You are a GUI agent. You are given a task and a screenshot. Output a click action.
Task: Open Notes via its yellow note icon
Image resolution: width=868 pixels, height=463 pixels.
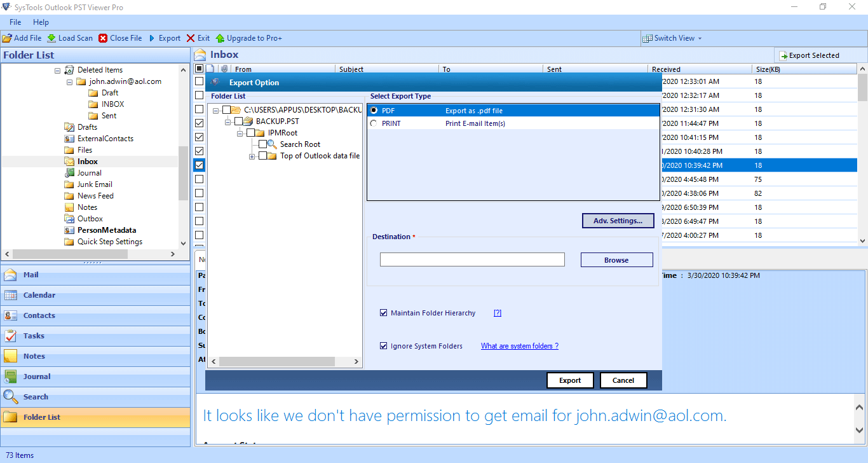point(11,356)
